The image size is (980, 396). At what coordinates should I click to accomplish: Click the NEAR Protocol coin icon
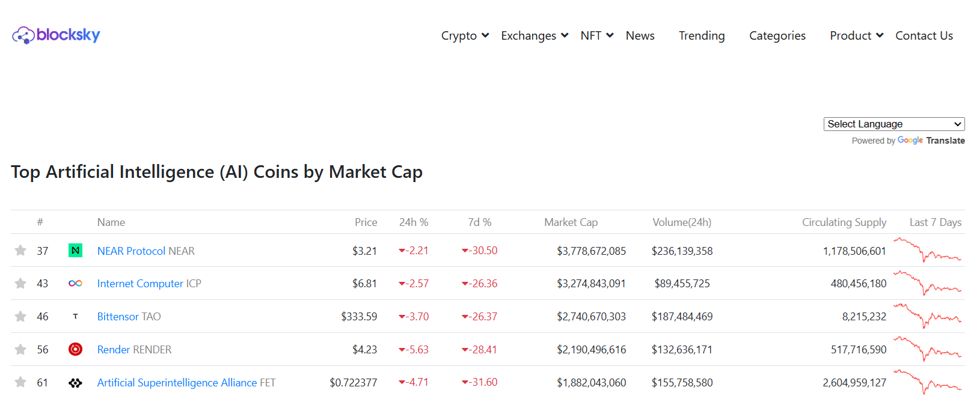pos(75,251)
